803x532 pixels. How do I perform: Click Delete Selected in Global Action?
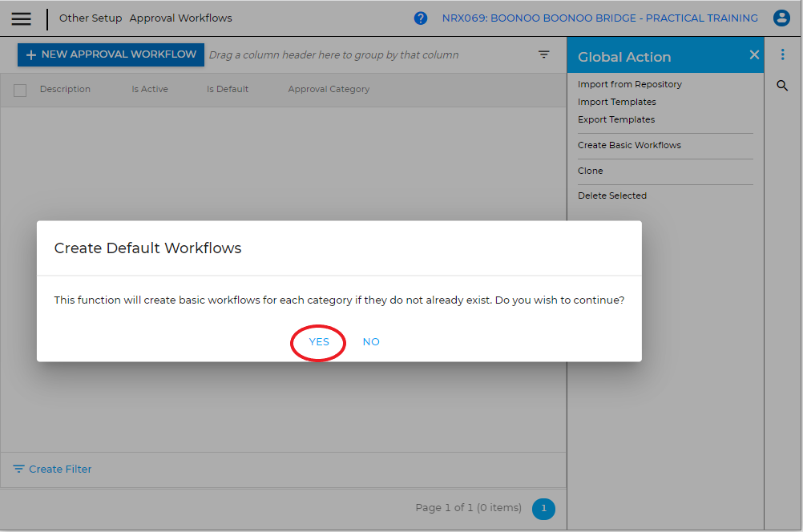[612, 195]
